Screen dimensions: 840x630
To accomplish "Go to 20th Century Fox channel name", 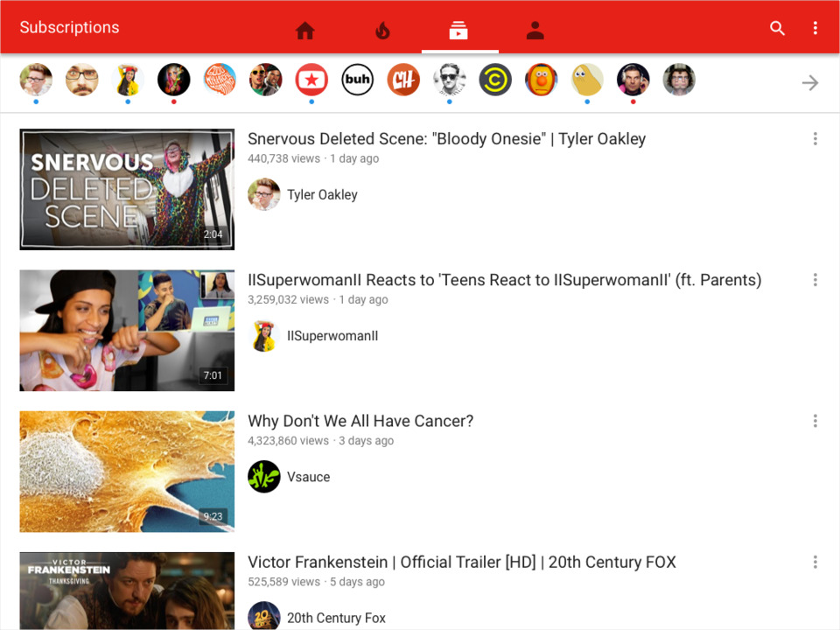I will pos(336,618).
